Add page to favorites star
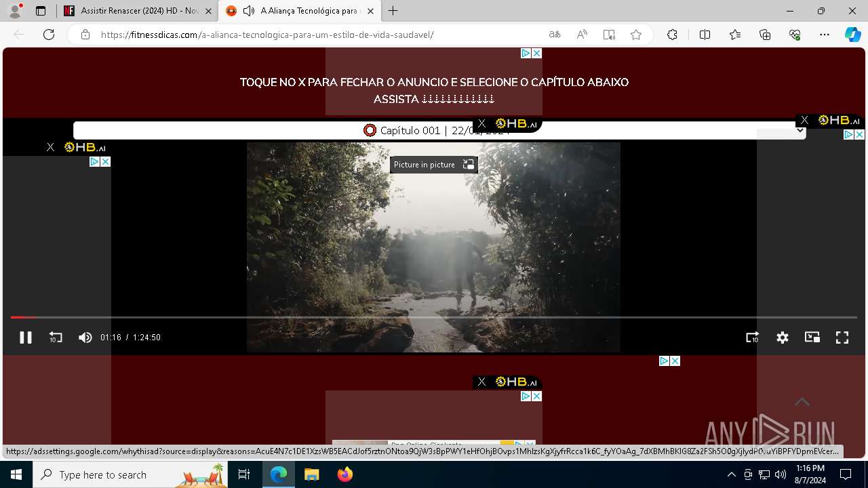868x488 pixels. pos(636,35)
